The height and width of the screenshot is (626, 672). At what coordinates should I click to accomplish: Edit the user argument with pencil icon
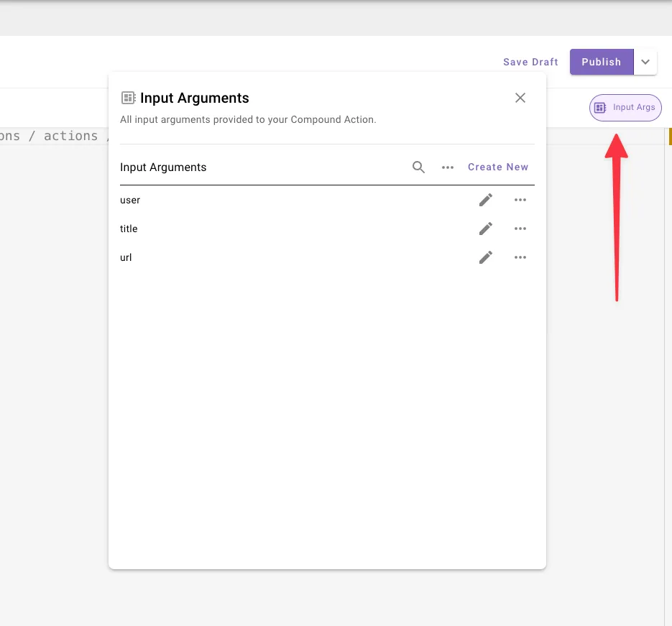486,200
